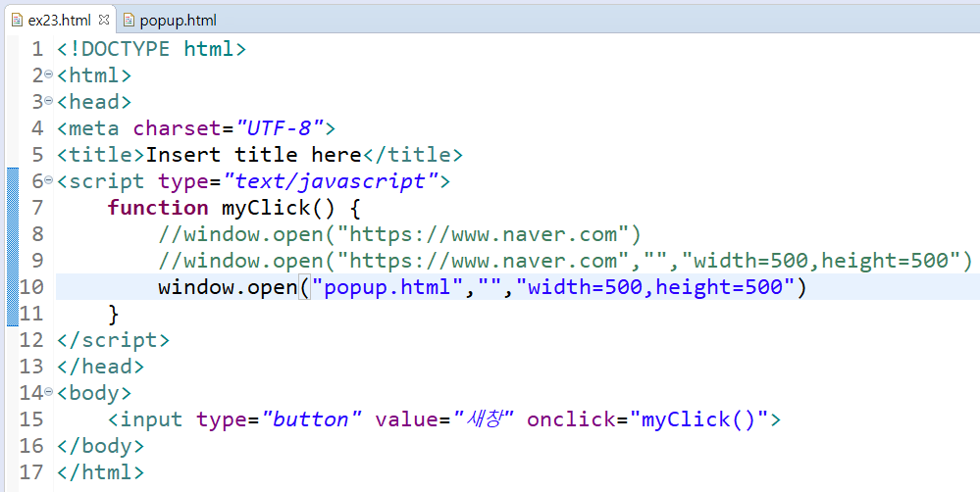Click line number 5 in the gutter
980x492 pixels.
pyautogui.click(x=37, y=155)
